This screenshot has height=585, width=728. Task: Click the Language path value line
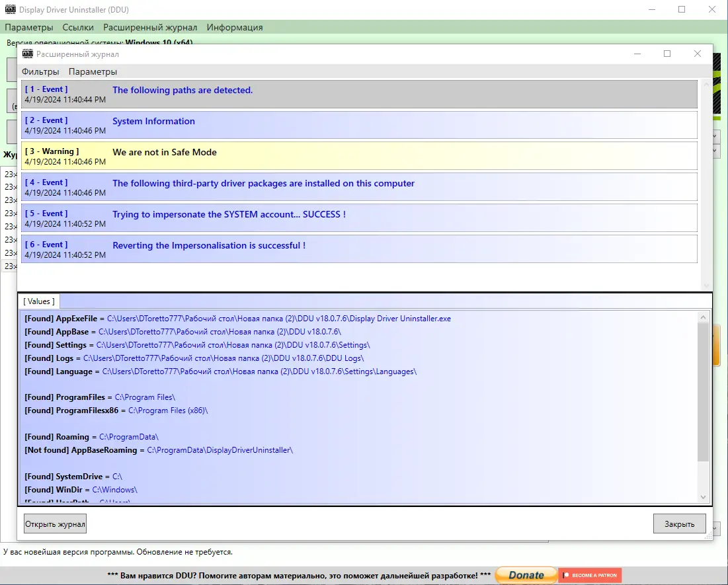[221, 371]
